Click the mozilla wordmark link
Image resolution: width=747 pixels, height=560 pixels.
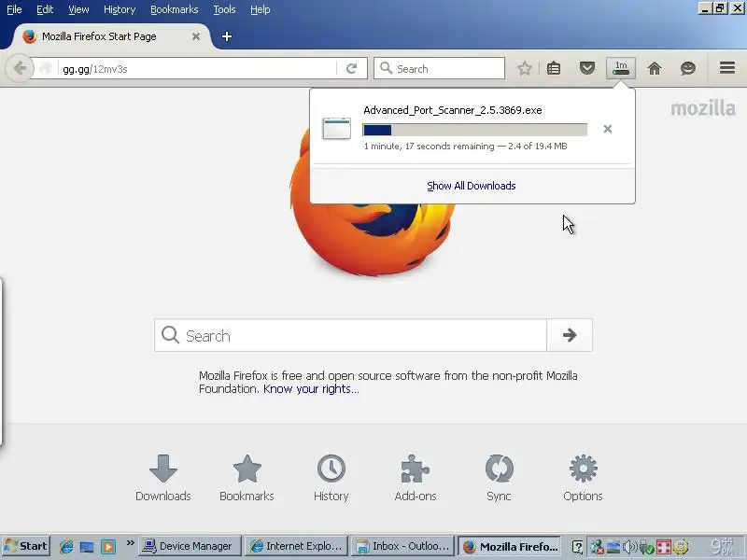pos(703,109)
